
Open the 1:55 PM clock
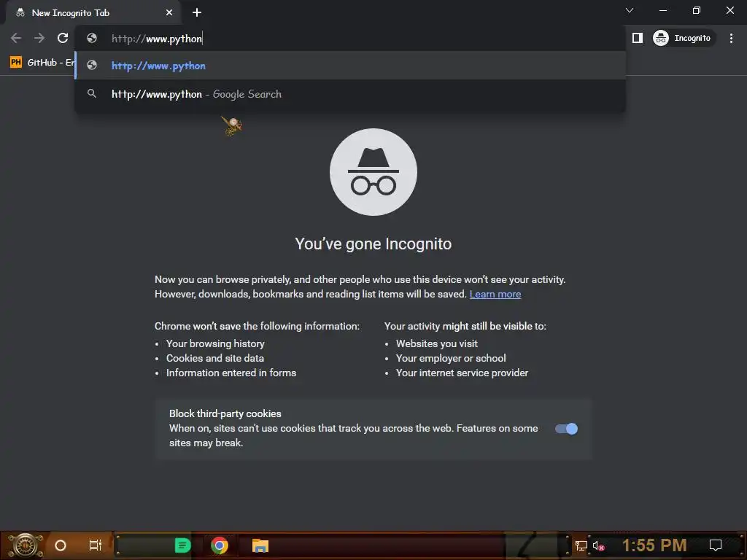click(654, 545)
